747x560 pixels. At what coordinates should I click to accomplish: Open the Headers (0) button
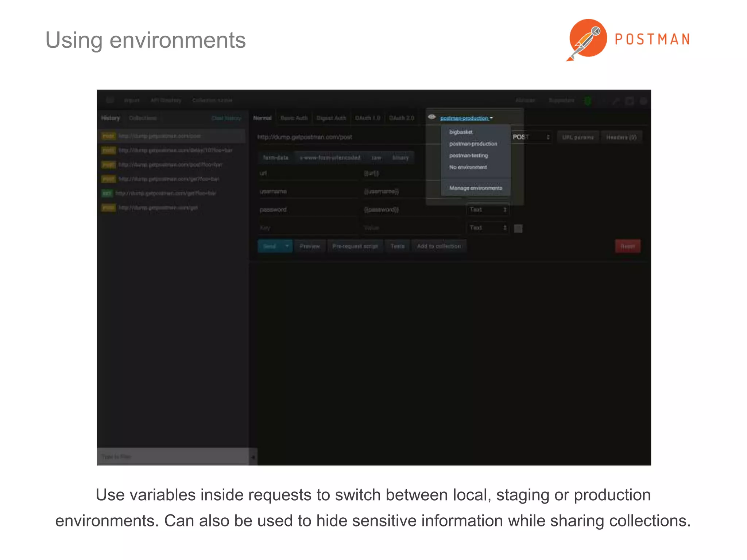(621, 137)
